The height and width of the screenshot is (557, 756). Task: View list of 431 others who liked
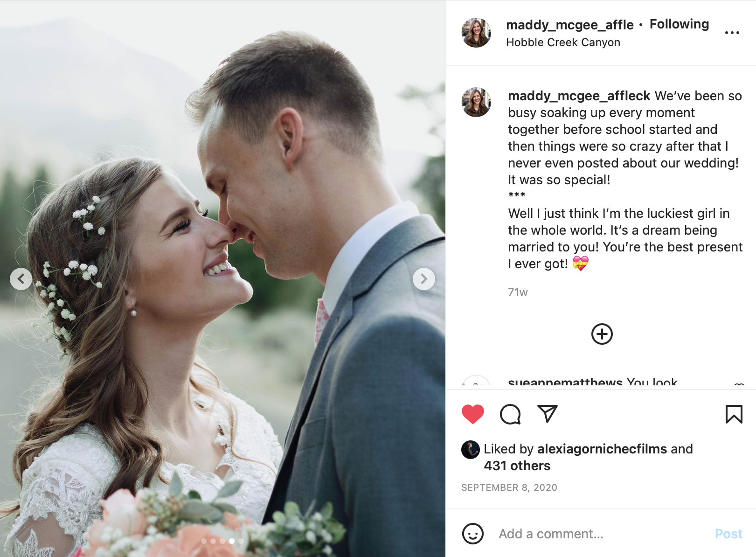517,466
